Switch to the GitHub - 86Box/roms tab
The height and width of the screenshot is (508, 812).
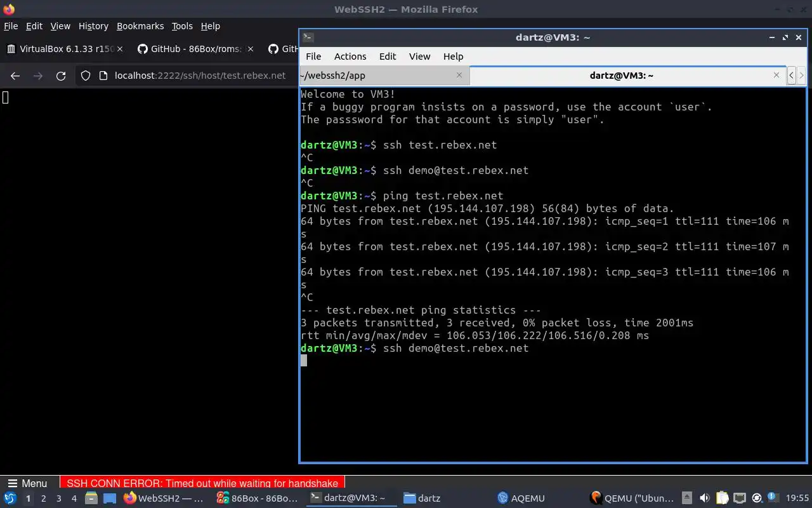click(x=195, y=49)
